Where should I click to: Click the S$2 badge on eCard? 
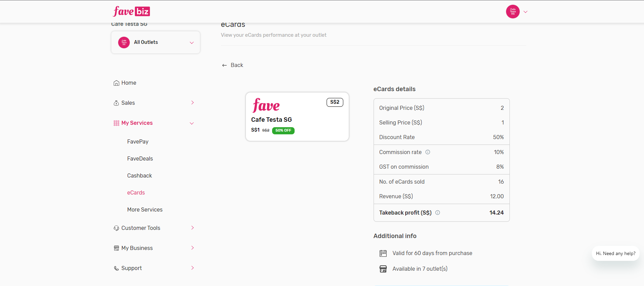point(335,102)
